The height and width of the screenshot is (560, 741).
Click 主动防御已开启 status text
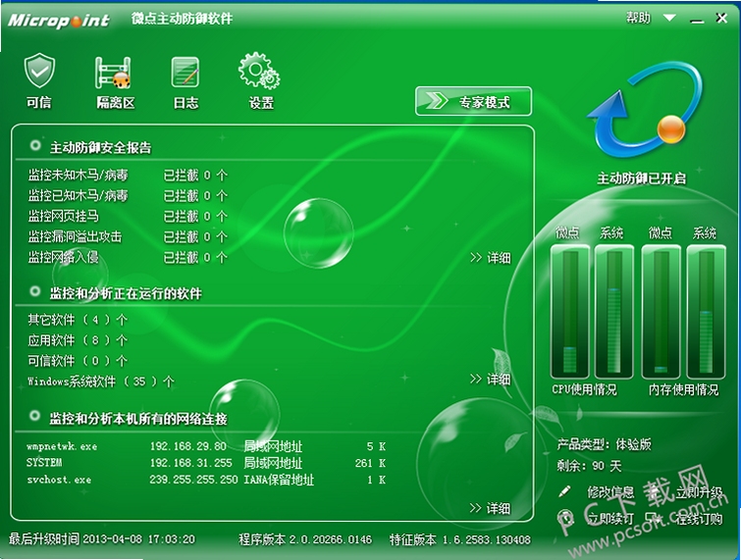(x=641, y=178)
